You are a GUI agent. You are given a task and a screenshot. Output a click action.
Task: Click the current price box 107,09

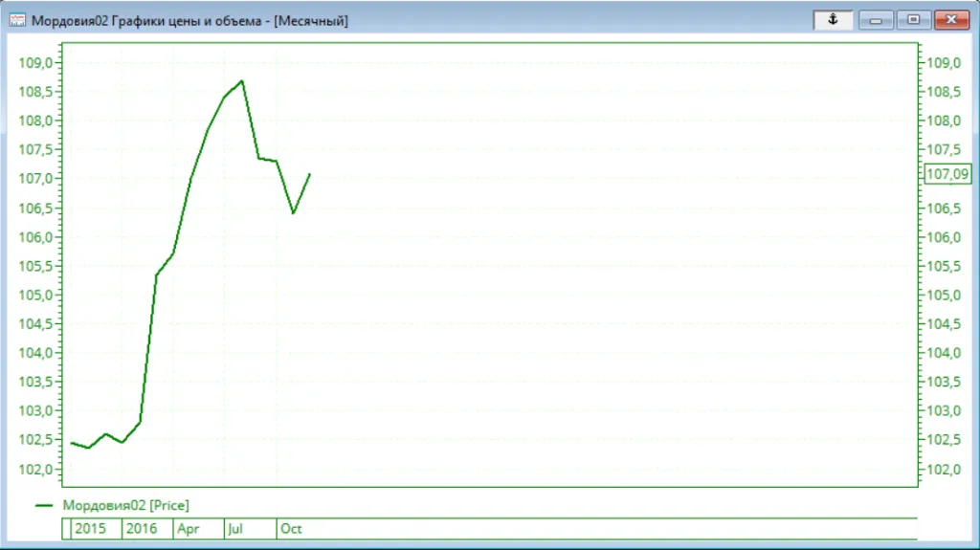(x=947, y=174)
